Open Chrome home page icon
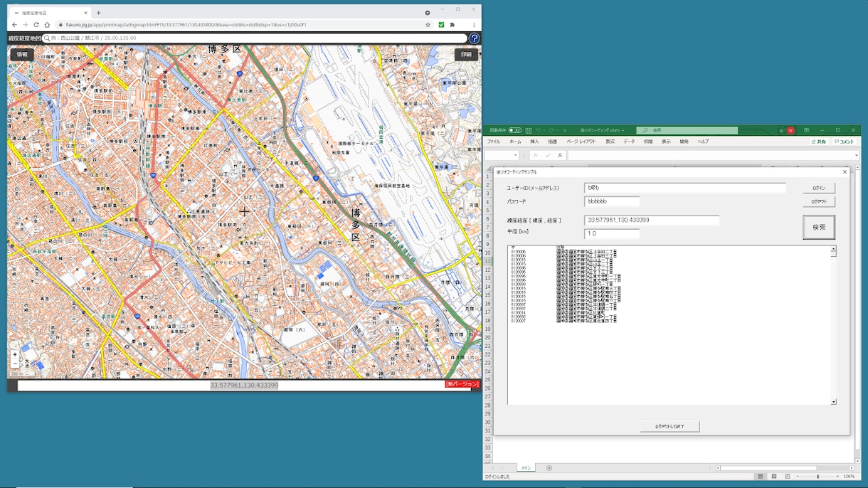868x488 pixels. coord(47,25)
